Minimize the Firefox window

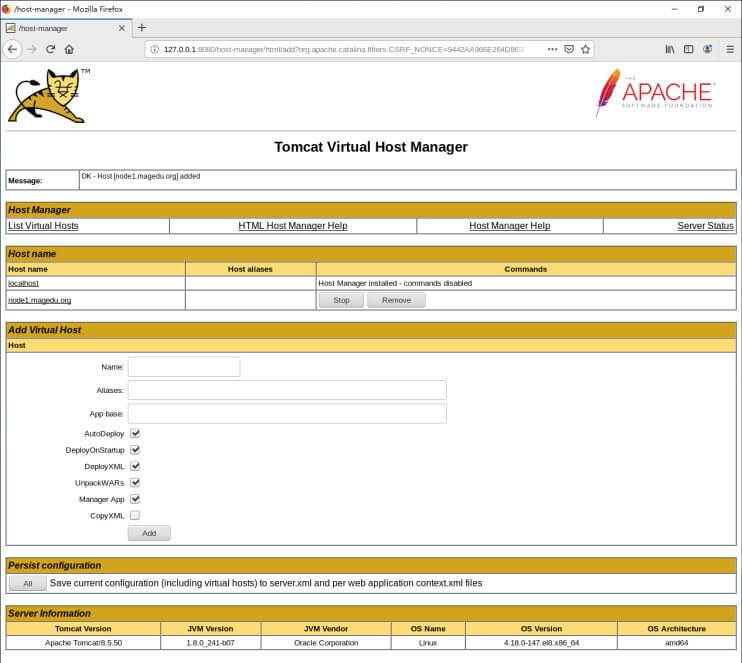tap(675, 9)
